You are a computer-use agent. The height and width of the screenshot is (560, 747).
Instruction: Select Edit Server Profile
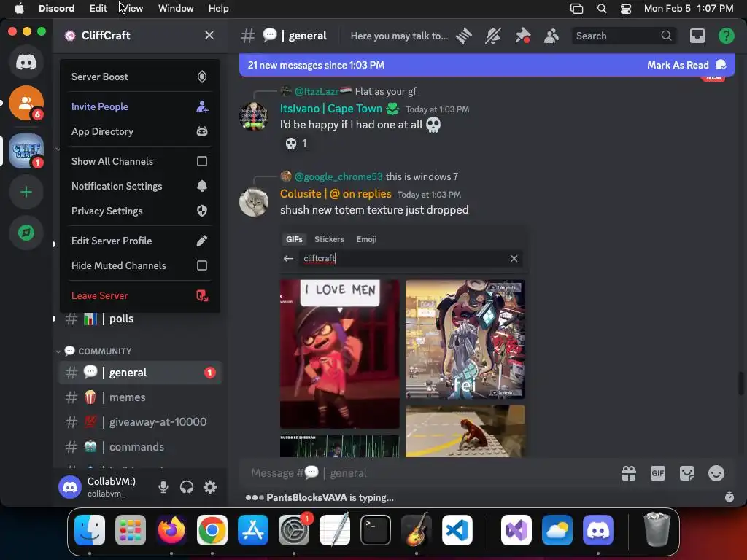coord(139,241)
